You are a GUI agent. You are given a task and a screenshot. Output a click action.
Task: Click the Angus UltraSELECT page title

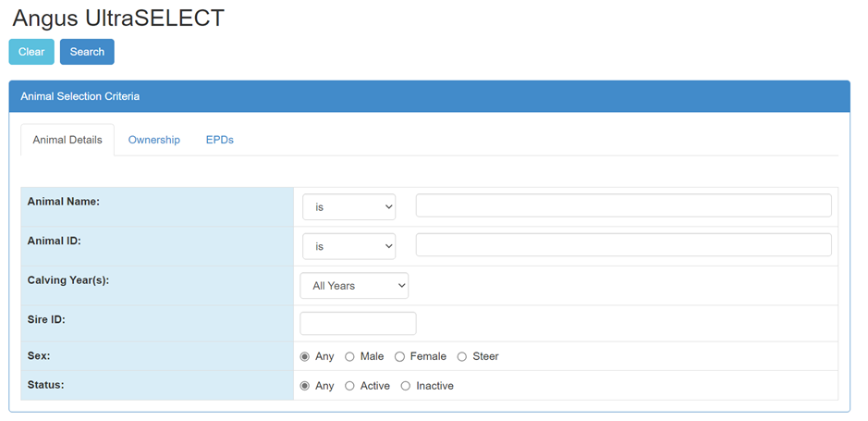click(x=118, y=18)
